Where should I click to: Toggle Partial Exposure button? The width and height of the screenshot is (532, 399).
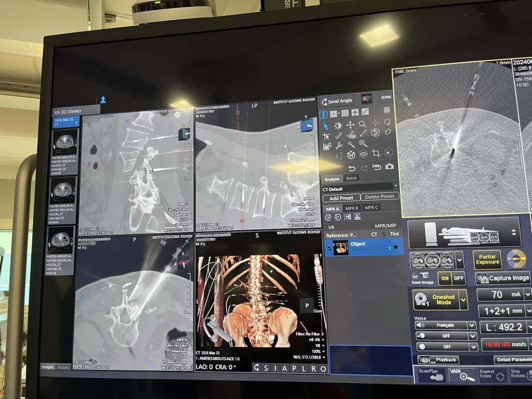click(487, 260)
